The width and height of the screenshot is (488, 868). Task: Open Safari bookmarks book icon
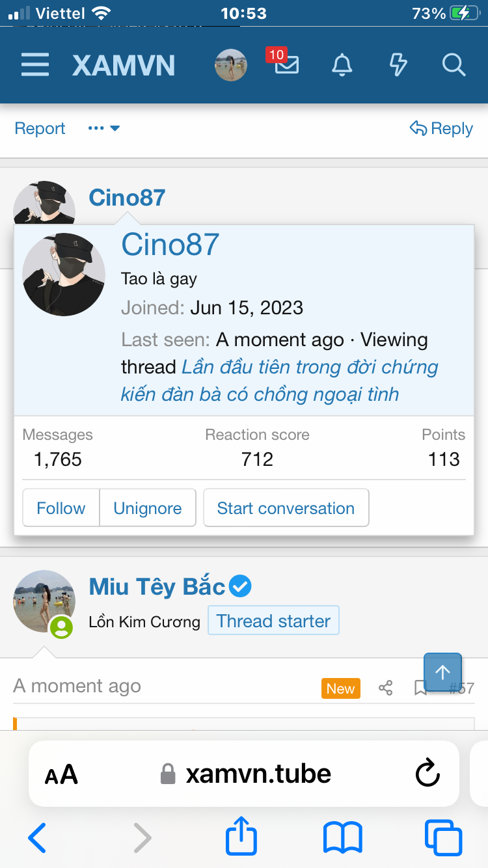coord(342,837)
